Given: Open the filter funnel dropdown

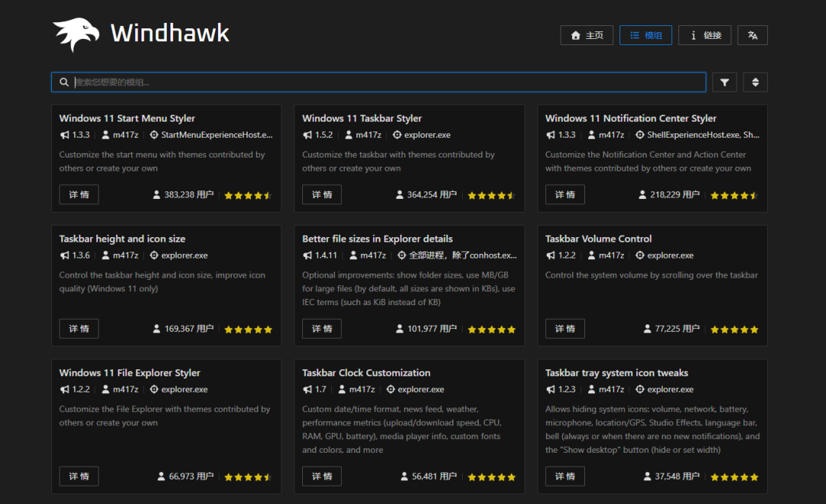Looking at the screenshot, I should [x=724, y=82].
